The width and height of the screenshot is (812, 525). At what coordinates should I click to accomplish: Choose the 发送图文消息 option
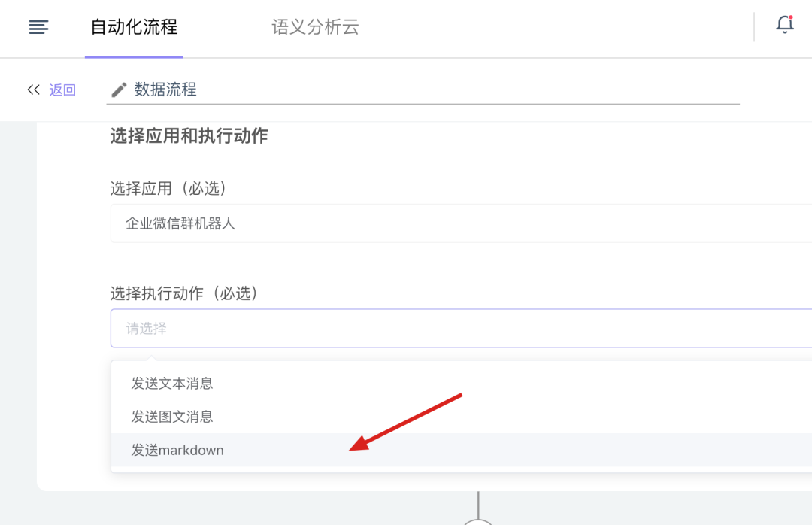click(462, 417)
